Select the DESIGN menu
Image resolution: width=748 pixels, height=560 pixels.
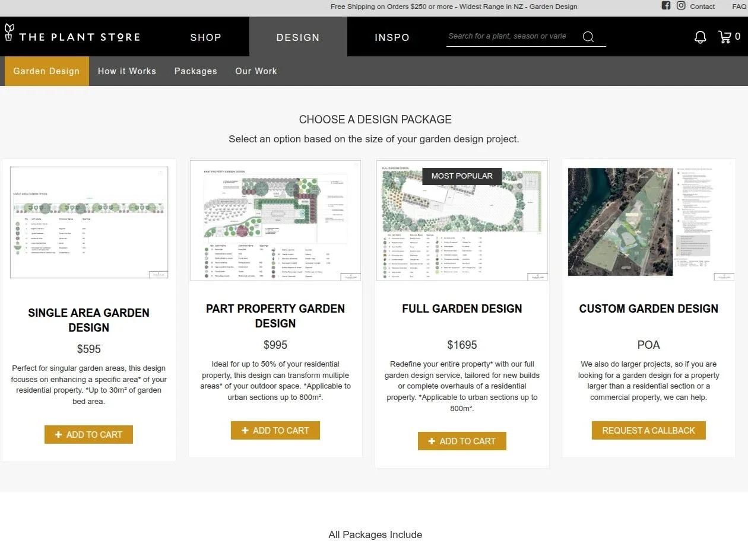click(x=298, y=37)
